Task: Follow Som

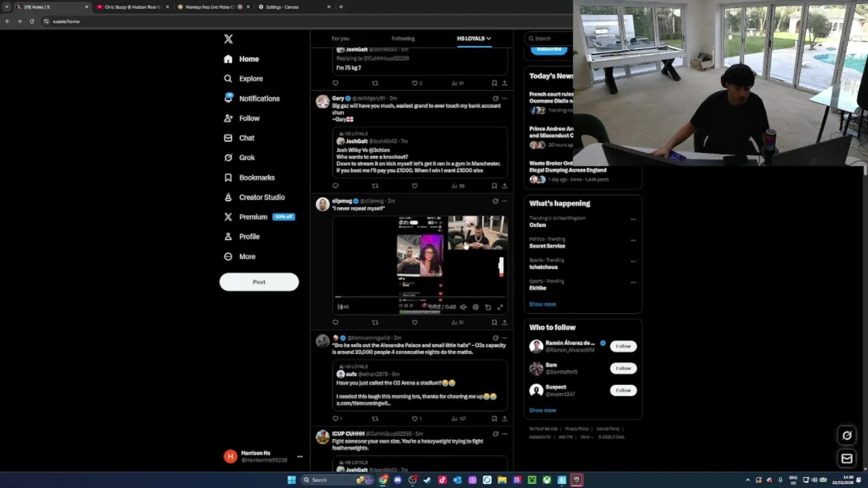Action: point(623,368)
